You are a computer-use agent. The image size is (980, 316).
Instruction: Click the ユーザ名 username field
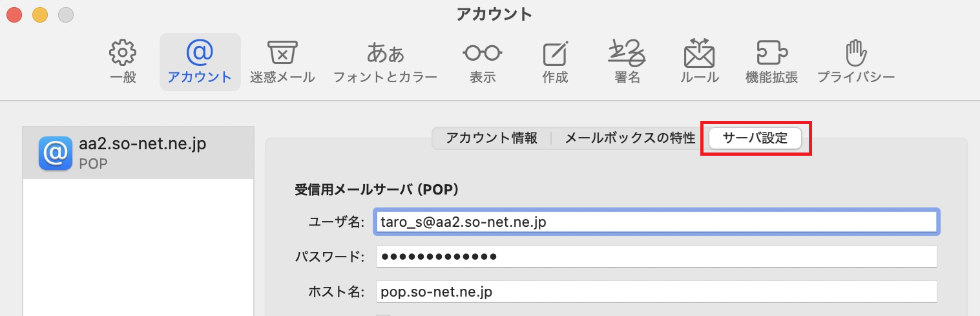[x=656, y=222]
